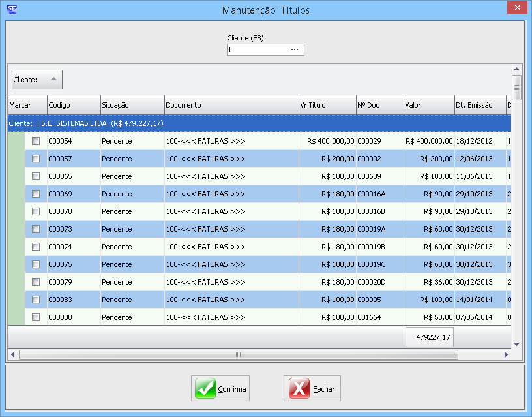The image size is (532, 417).
Task: Open client lookup ellipsis button
Action: pyautogui.click(x=295, y=50)
